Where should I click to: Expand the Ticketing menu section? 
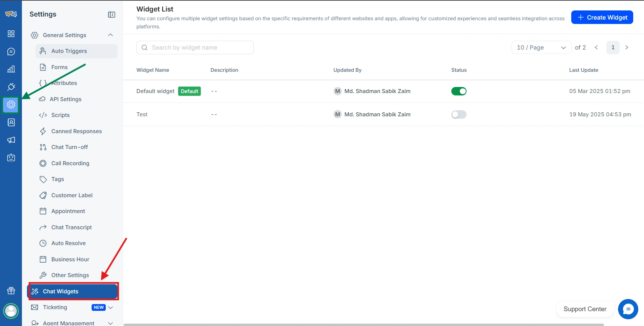click(x=110, y=307)
